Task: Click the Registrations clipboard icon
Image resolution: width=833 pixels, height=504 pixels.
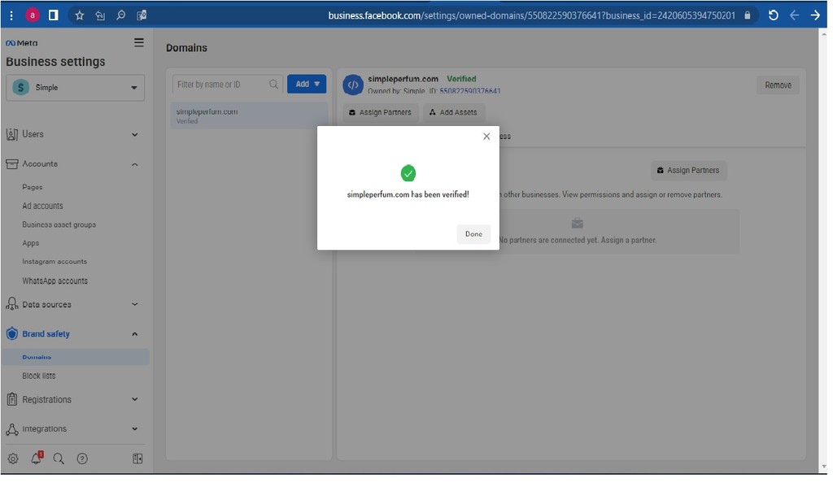Action: coord(11,401)
